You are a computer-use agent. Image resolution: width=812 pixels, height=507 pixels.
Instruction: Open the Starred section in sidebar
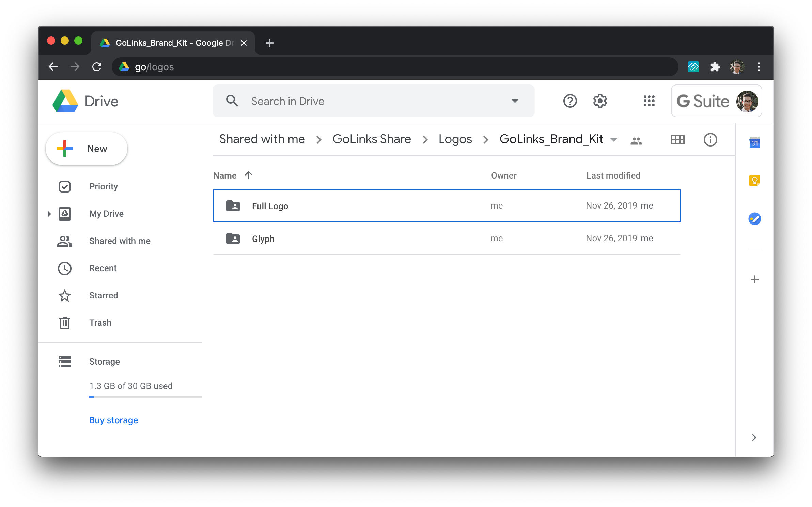click(x=104, y=296)
